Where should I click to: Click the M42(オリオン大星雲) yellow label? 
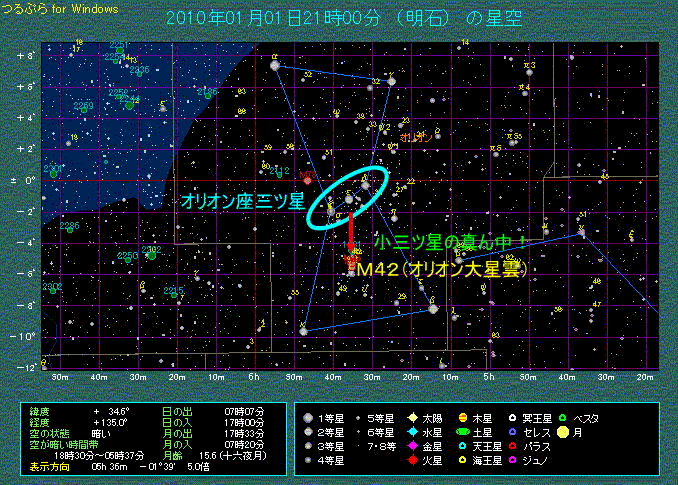point(440,270)
